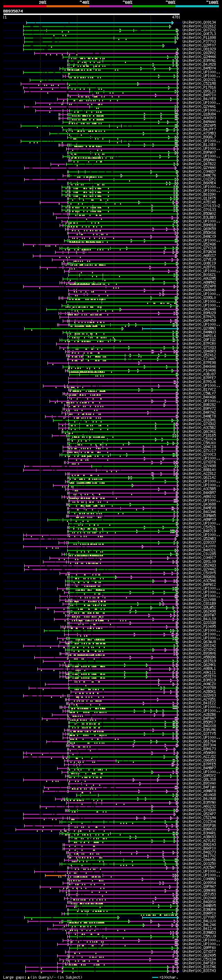Click the purple ~60% identity legend segment
Screen dimensions: 222x980
111,6
